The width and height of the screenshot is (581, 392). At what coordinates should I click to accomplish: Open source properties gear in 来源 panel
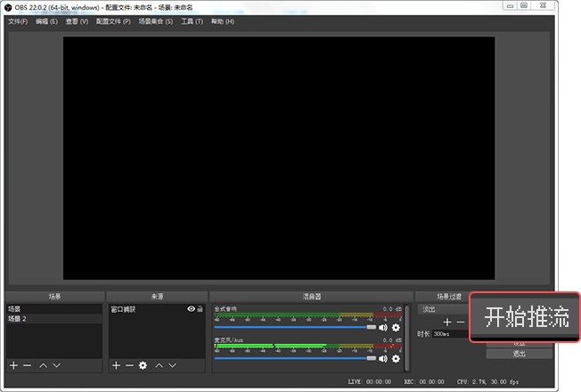[143, 365]
